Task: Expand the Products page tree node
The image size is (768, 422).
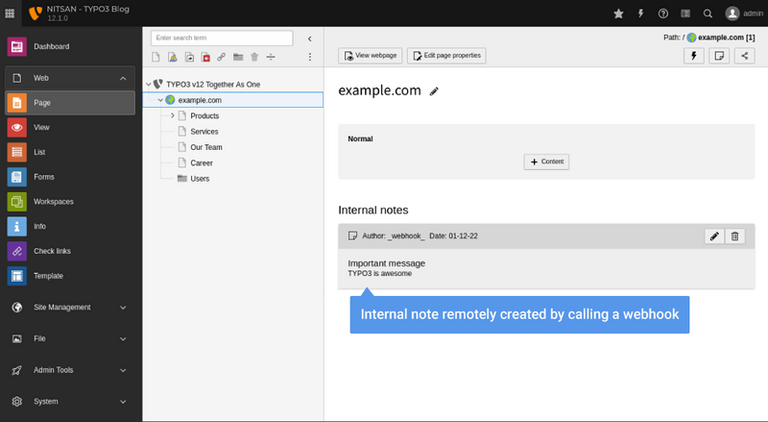Action: click(x=172, y=116)
